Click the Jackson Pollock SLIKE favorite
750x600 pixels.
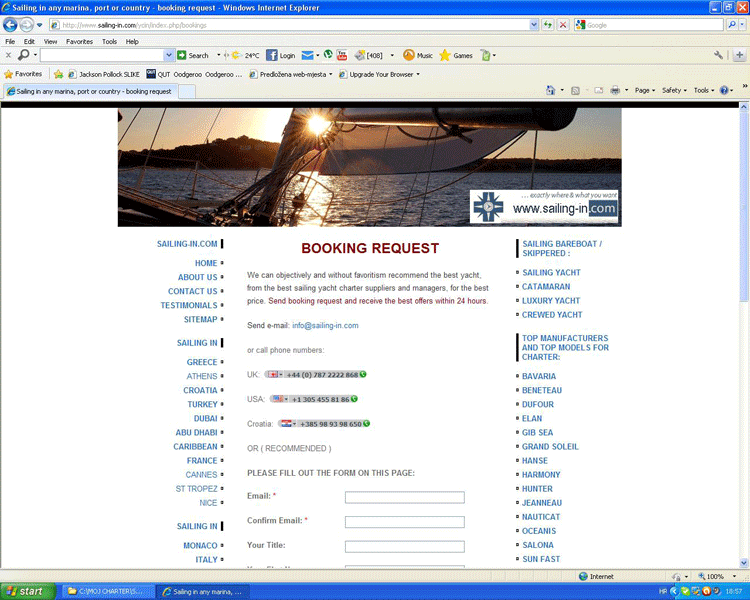(x=104, y=75)
